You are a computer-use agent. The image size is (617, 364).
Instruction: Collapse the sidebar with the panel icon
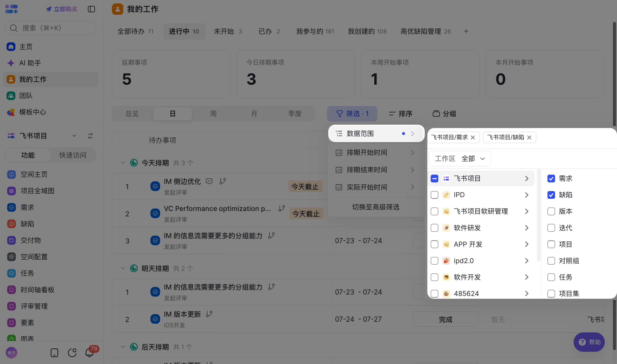[91, 9]
